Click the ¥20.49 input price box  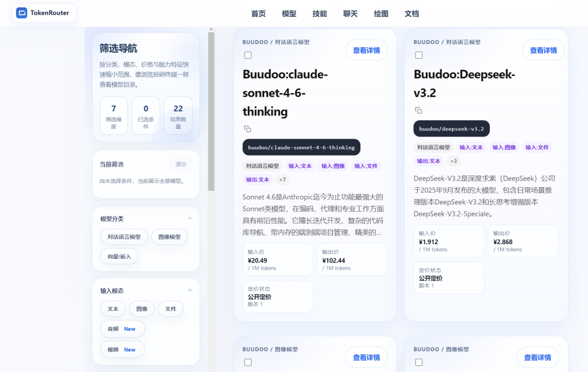[278, 259]
